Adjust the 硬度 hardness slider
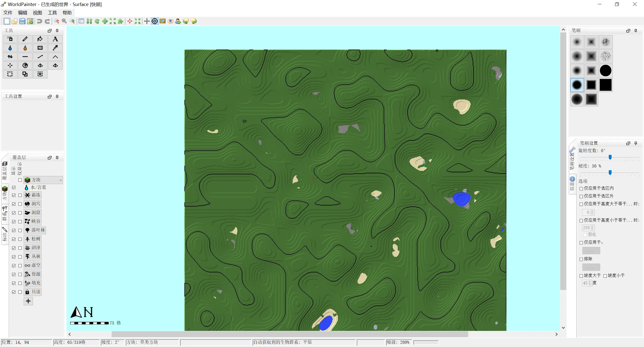The height and width of the screenshot is (347, 644). [x=610, y=173]
